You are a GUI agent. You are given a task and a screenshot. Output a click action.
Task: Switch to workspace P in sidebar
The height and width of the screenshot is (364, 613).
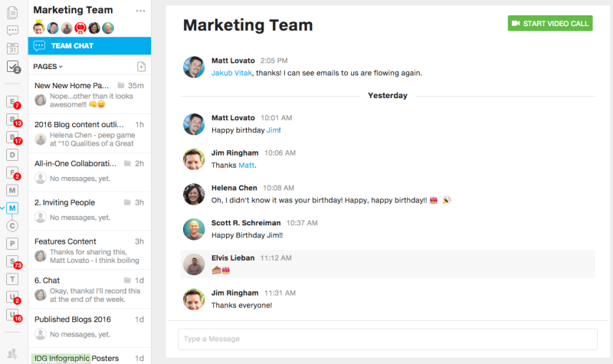click(x=12, y=244)
